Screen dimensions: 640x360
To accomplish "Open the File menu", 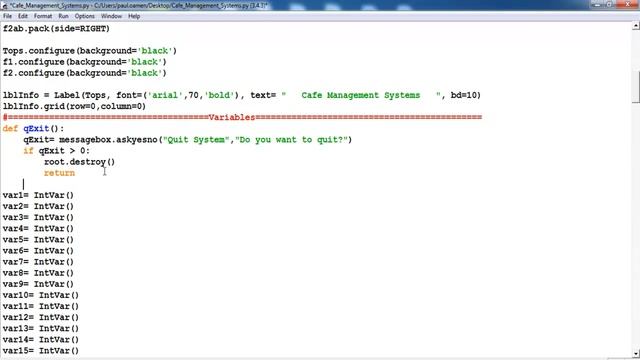I will (7, 16).
